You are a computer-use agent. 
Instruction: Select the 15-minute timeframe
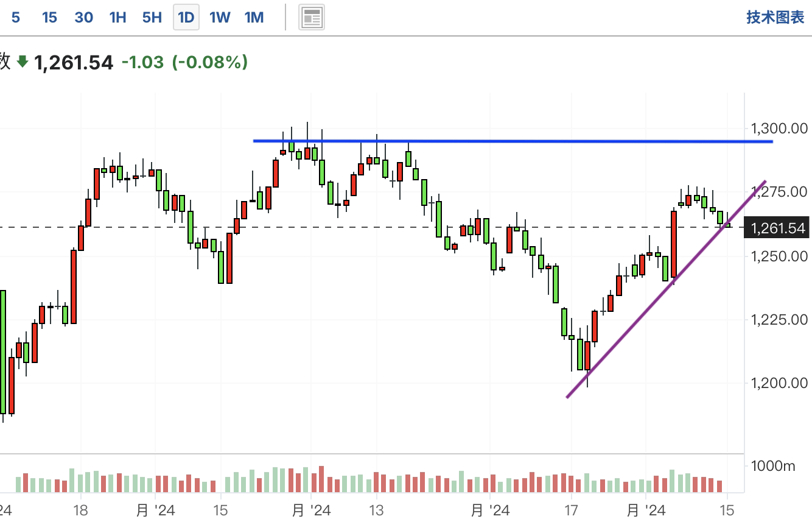49,18
